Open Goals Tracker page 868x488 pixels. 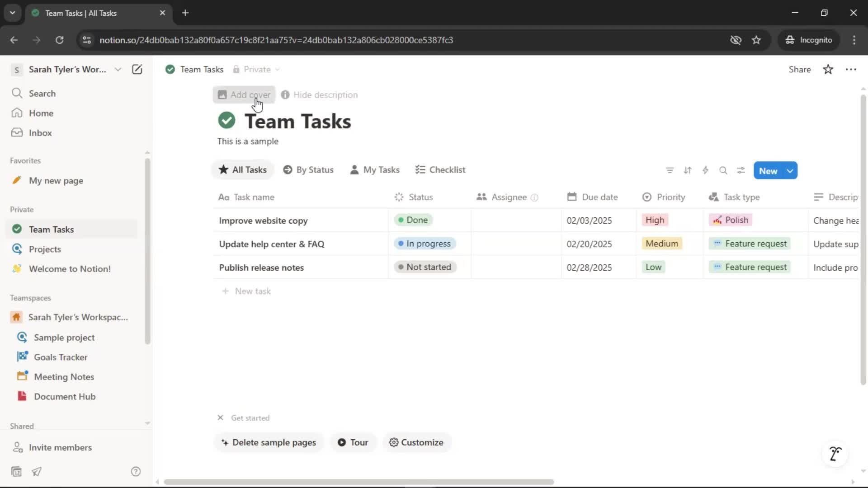[61, 357]
